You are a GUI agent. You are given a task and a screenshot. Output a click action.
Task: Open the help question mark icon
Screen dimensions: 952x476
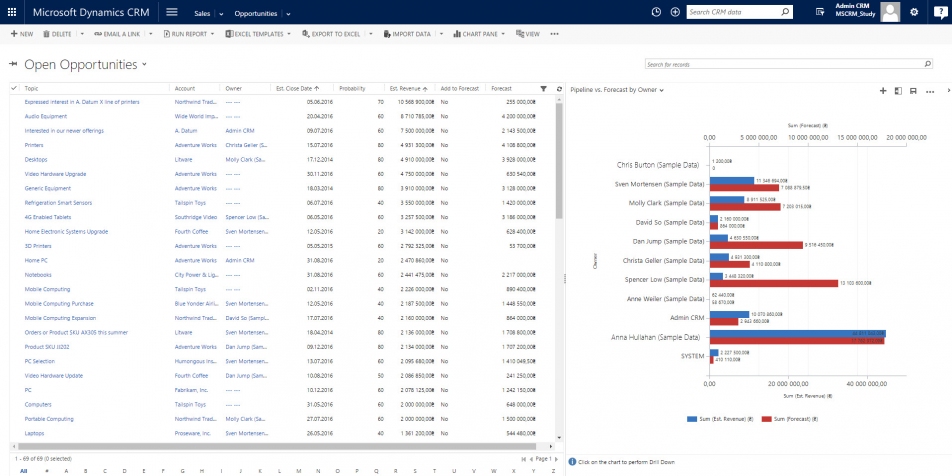pos(940,12)
